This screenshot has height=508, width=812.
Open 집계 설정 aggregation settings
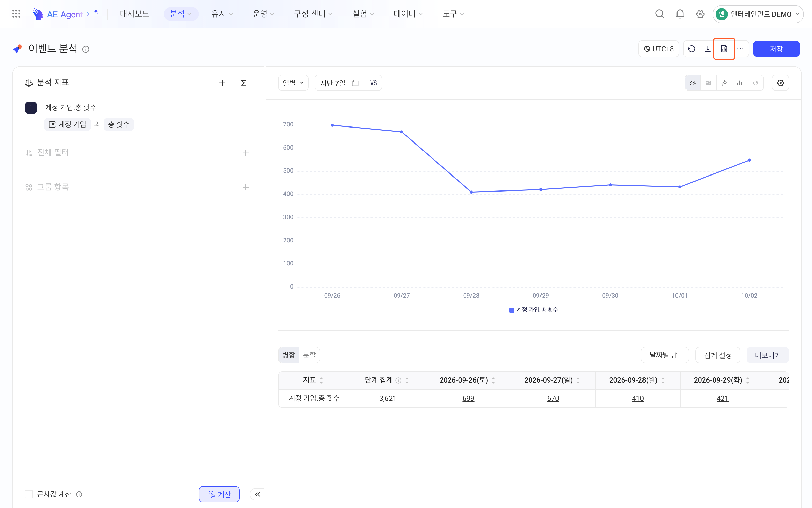point(718,355)
